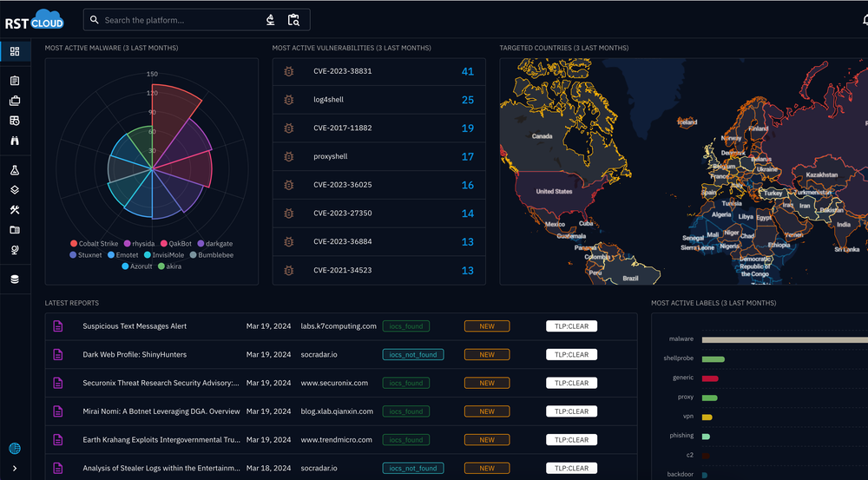This screenshot has width=868, height=480.
Task: Open the CVE-2023-27350 vulnerability entry
Action: pyautogui.click(x=378, y=214)
